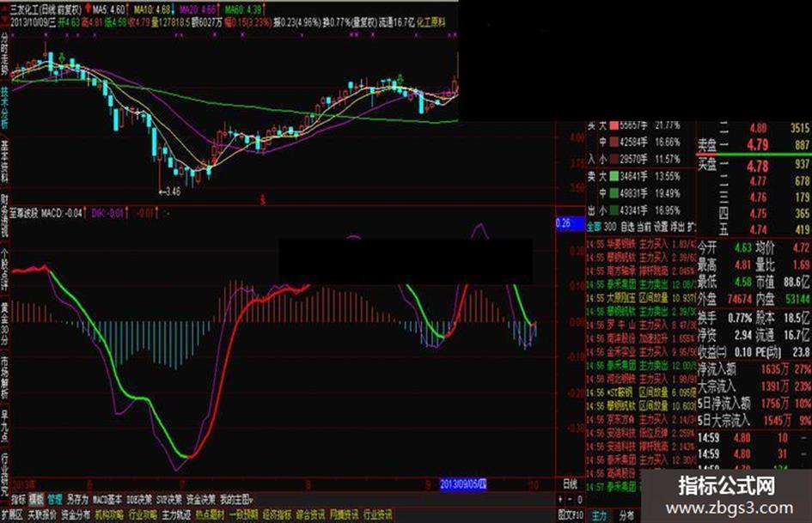This screenshot has width=812, height=523.
Task: Open the 技术分析 sidebar item
Action: point(4,107)
